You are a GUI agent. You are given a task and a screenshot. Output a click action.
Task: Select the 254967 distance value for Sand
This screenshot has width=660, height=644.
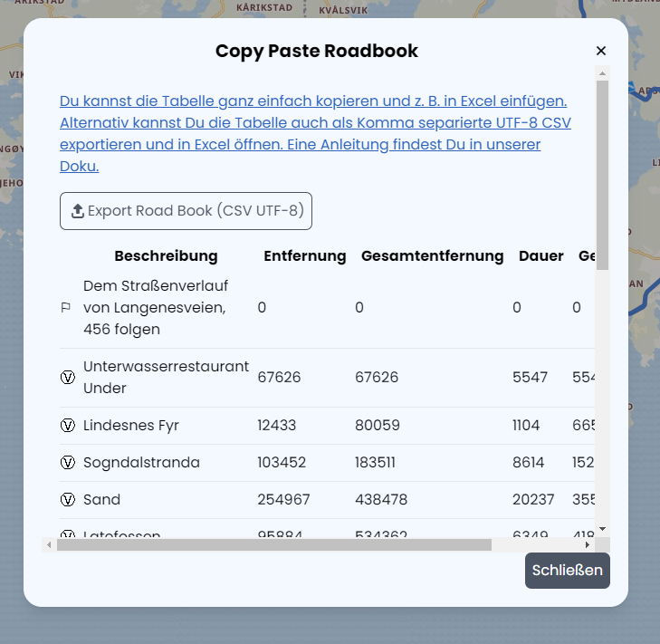pyautogui.click(x=283, y=500)
